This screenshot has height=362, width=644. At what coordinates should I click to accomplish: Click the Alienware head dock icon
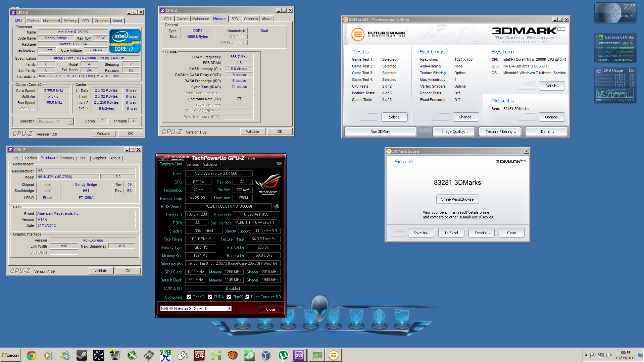pyautogui.click(x=319, y=309)
